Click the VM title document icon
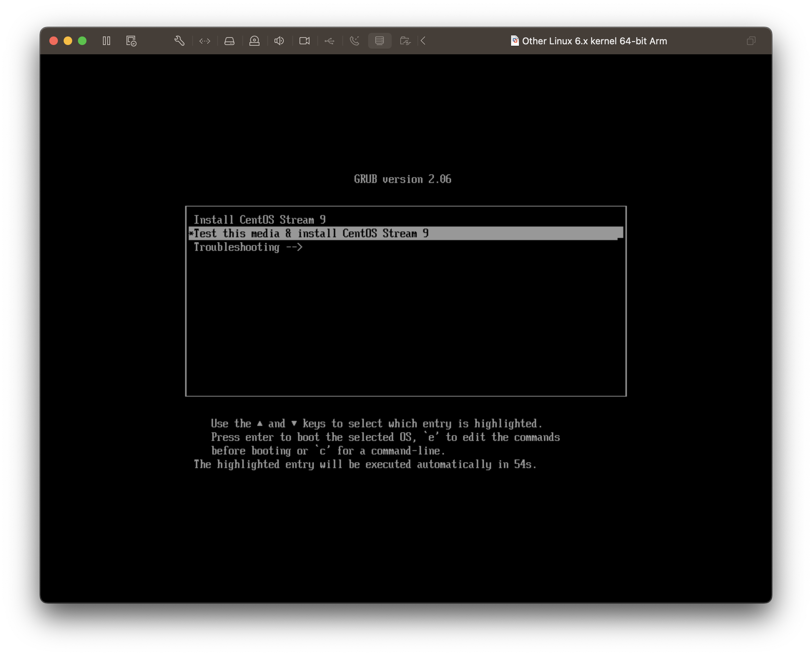812x656 pixels. [x=515, y=41]
